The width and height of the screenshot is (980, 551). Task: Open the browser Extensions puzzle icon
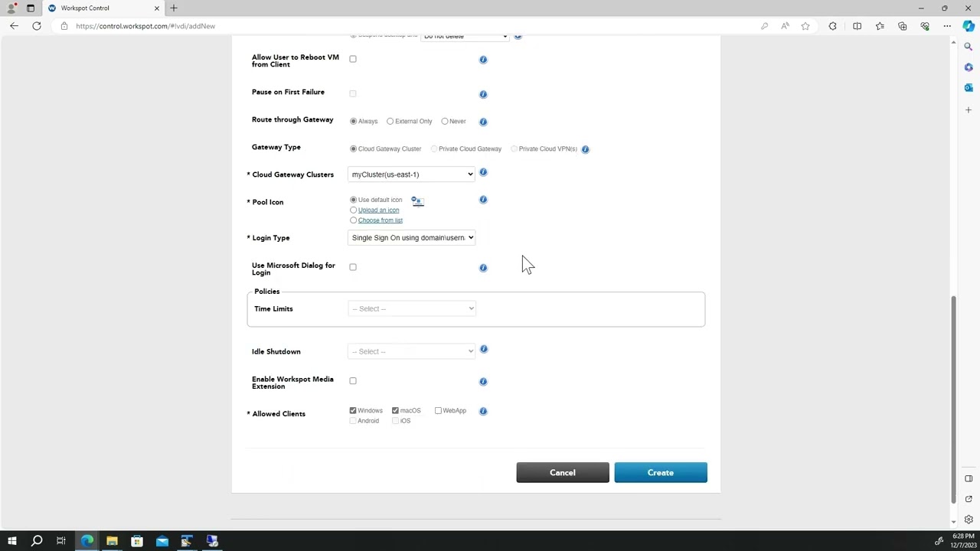point(833,26)
